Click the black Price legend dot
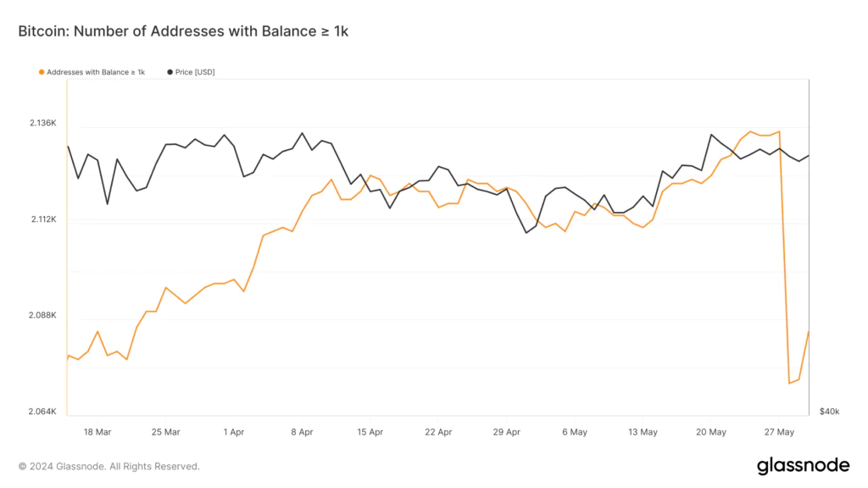The image size is (868, 488). point(170,72)
